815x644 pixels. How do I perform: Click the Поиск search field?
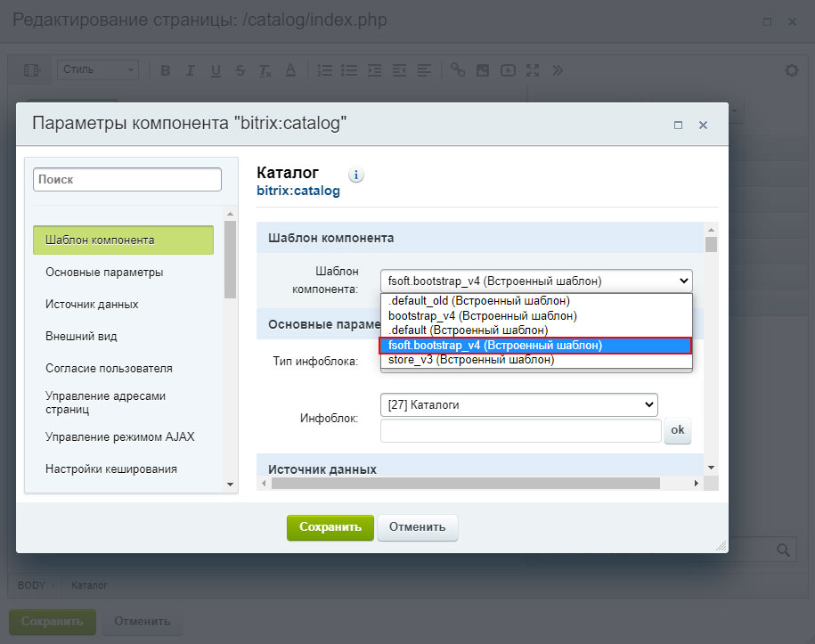127,179
